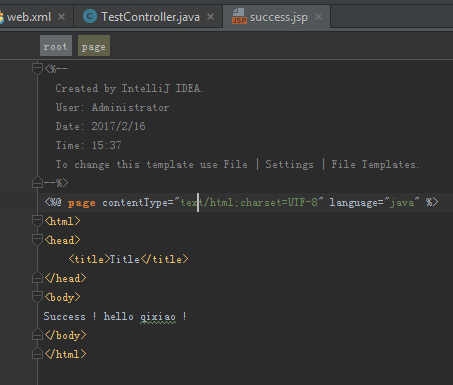The height and width of the screenshot is (385, 453).
Task: Close the success.jsp tab
Action: [x=319, y=16]
